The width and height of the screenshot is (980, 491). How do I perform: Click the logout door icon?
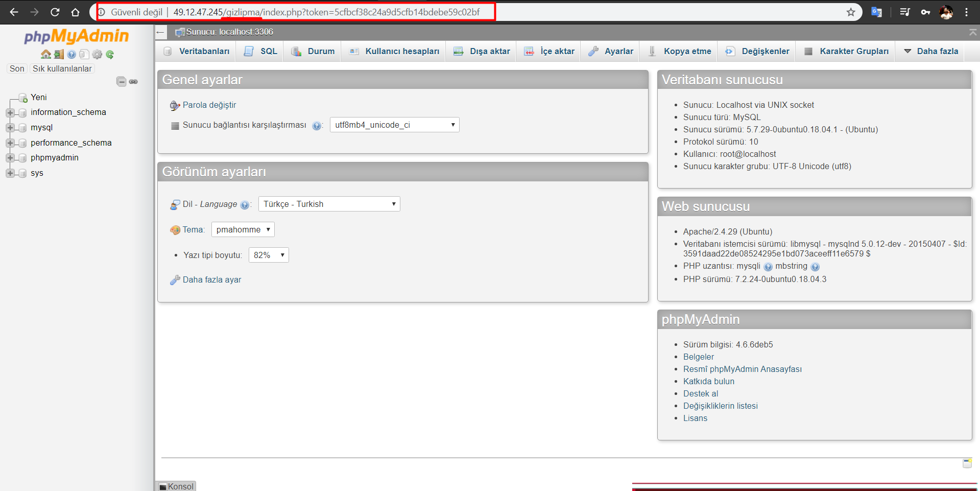coord(59,54)
